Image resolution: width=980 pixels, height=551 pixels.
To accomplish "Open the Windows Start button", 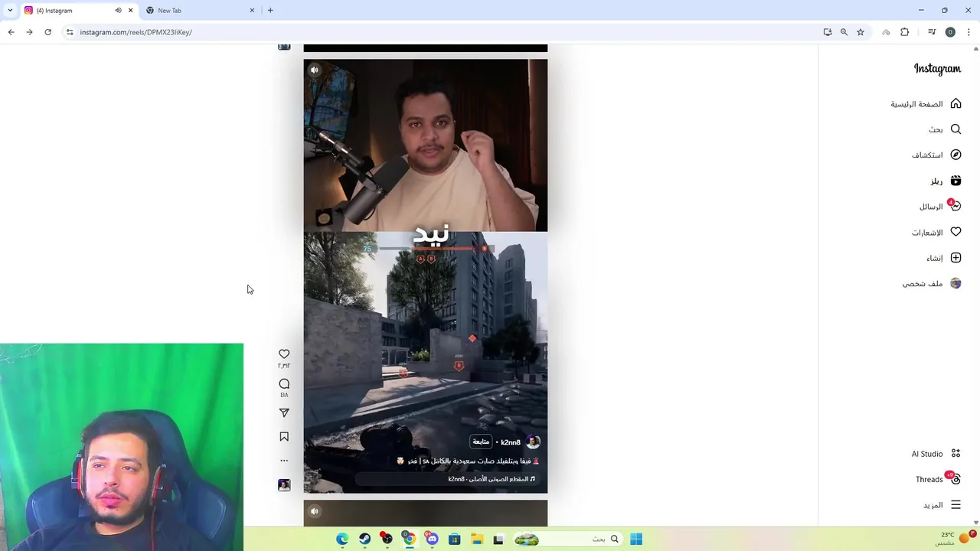I will (636, 539).
